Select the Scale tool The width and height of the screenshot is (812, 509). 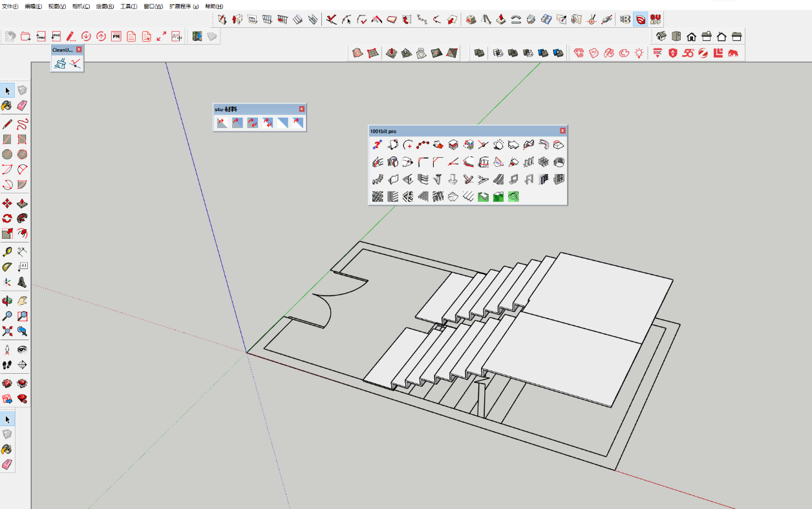7,233
